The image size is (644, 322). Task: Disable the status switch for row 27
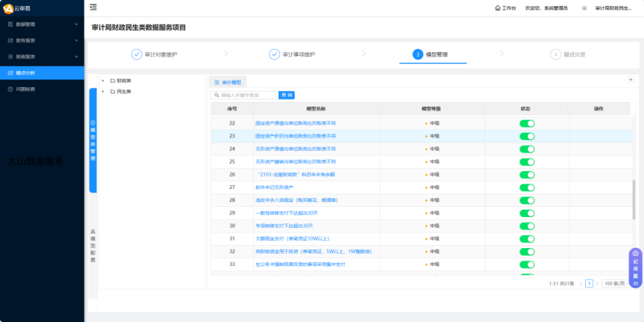point(527,187)
